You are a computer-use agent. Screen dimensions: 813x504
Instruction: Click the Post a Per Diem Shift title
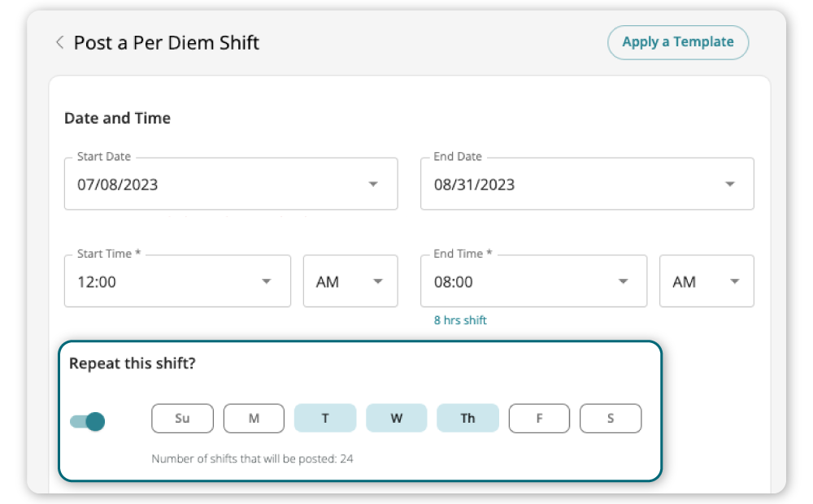(x=166, y=43)
